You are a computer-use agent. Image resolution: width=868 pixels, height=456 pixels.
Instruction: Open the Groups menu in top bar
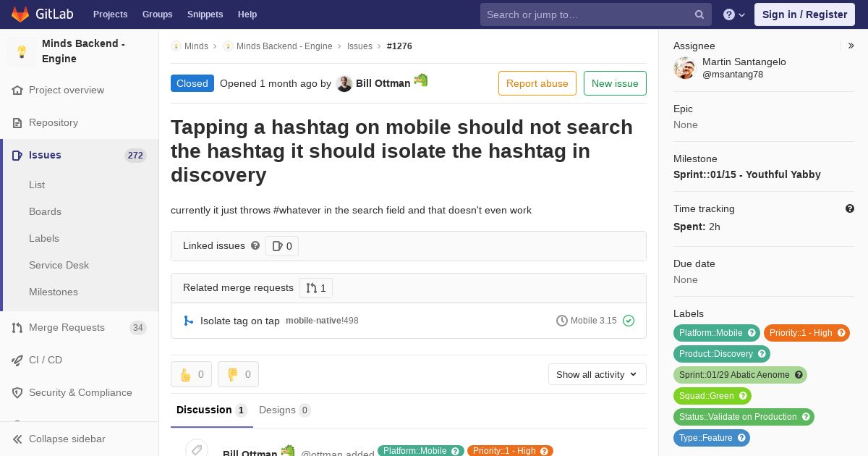pyautogui.click(x=157, y=14)
